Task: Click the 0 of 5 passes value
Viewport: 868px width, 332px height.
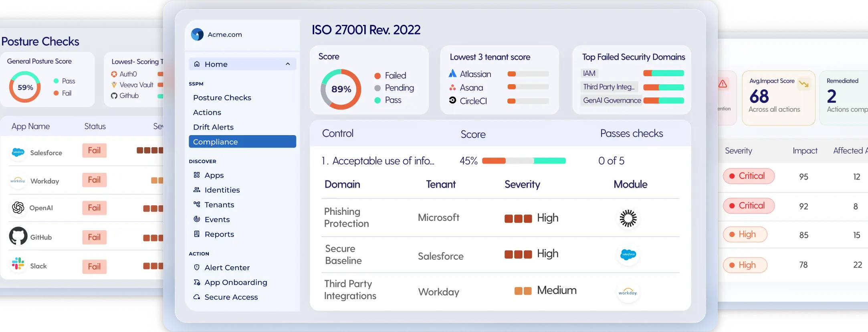Action: coord(611,161)
